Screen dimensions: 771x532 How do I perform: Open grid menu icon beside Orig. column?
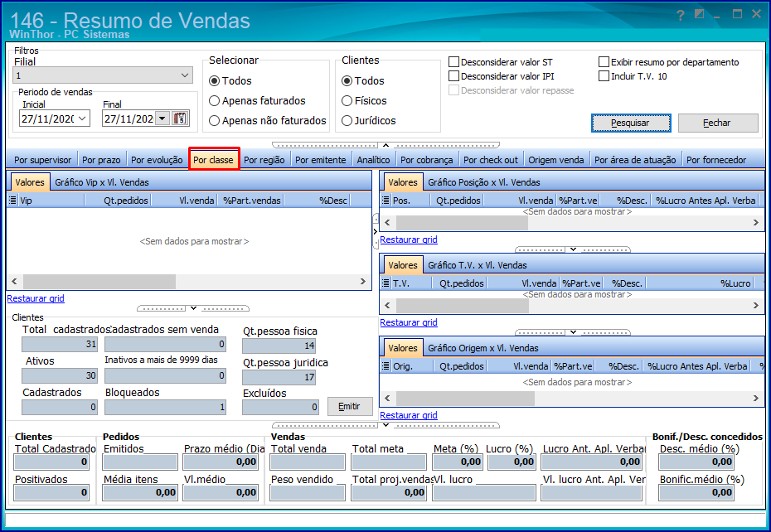click(x=386, y=365)
